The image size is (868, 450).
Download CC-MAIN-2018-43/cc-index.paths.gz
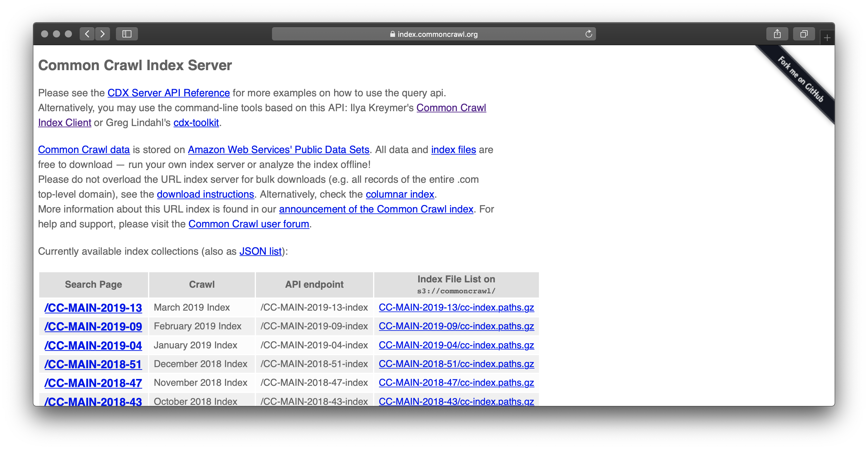tap(456, 401)
